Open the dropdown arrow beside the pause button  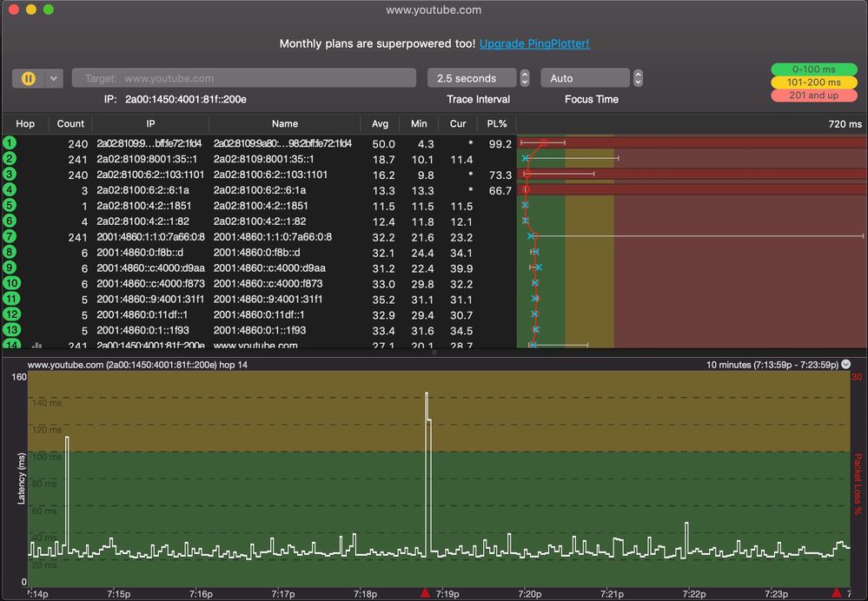click(x=53, y=78)
